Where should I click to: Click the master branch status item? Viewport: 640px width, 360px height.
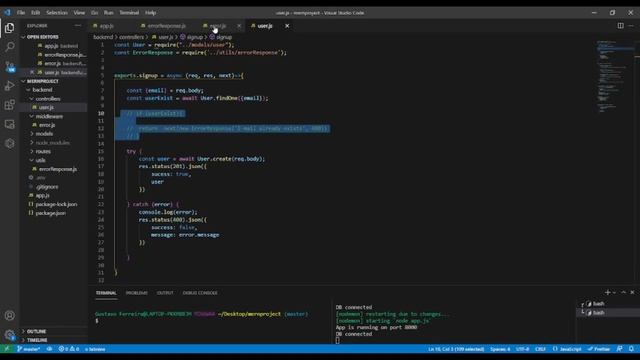[x=29, y=349]
